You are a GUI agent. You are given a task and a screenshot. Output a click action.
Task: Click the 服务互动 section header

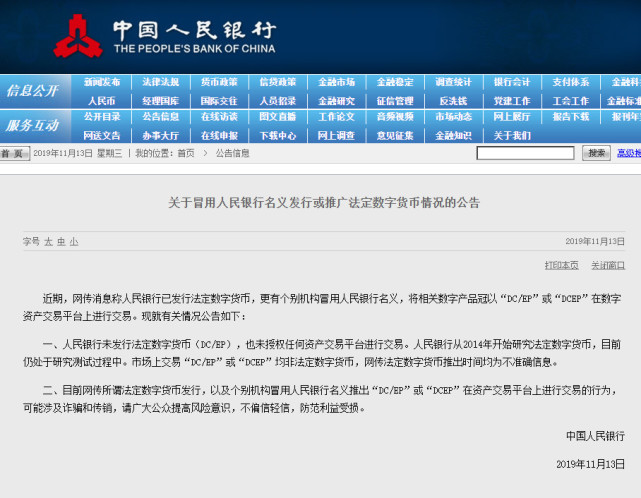(x=32, y=125)
